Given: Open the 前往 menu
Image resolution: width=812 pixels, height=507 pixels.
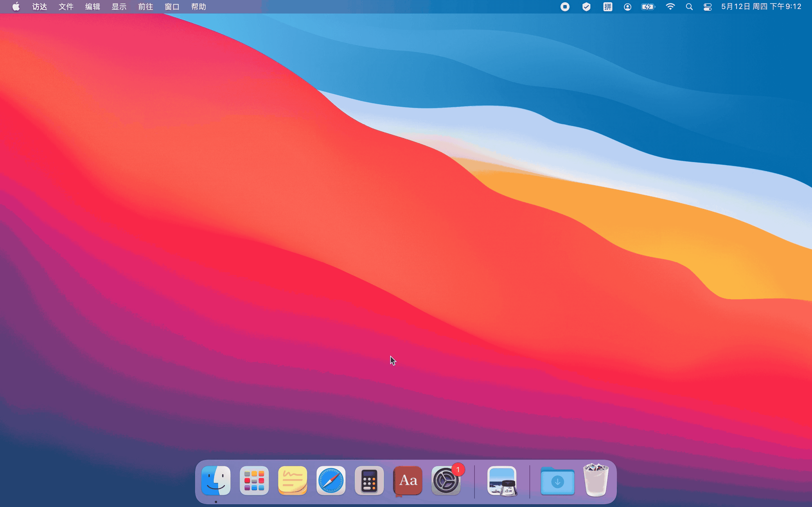Looking at the screenshot, I should [145, 7].
